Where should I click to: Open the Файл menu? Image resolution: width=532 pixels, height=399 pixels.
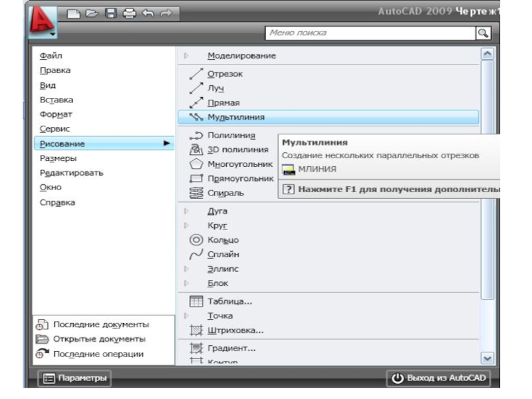click(x=51, y=56)
